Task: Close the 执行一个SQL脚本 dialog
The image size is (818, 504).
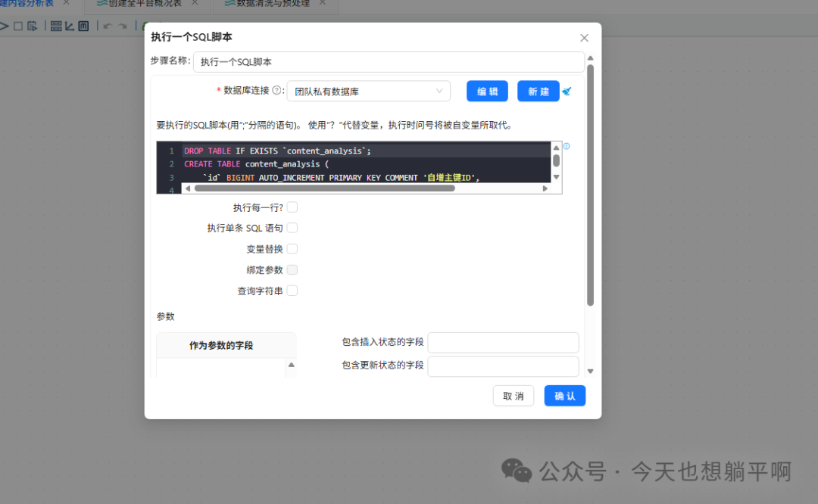Action: (584, 38)
